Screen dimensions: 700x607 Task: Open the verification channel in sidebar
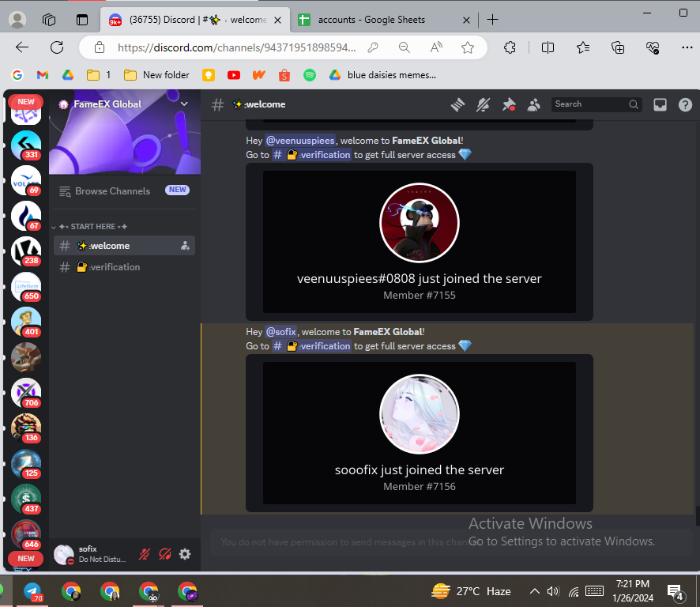pos(124,267)
